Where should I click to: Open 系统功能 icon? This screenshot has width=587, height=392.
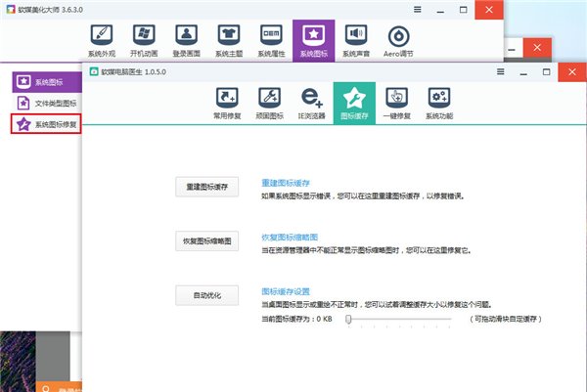(x=439, y=104)
